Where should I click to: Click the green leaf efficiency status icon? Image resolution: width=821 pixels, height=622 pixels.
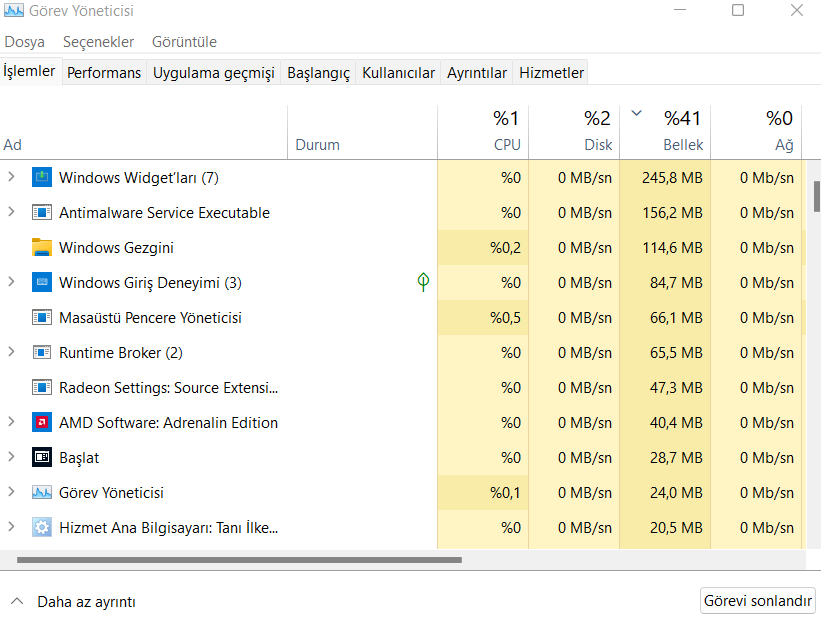(423, 283)
